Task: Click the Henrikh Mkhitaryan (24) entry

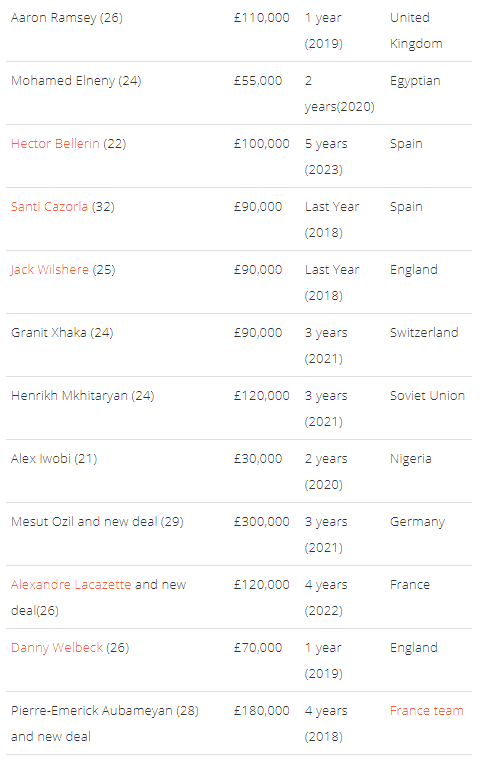Action: tap(83, 395)
